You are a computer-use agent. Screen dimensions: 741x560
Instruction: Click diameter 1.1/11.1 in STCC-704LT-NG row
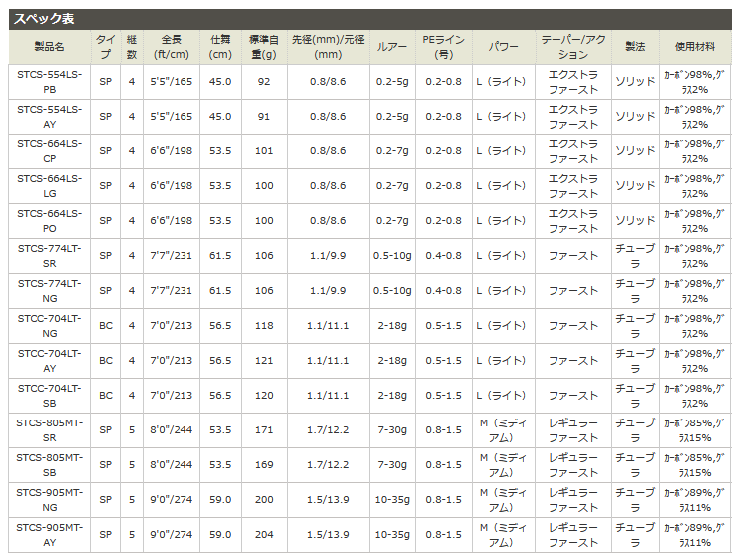tap(328, 326)
